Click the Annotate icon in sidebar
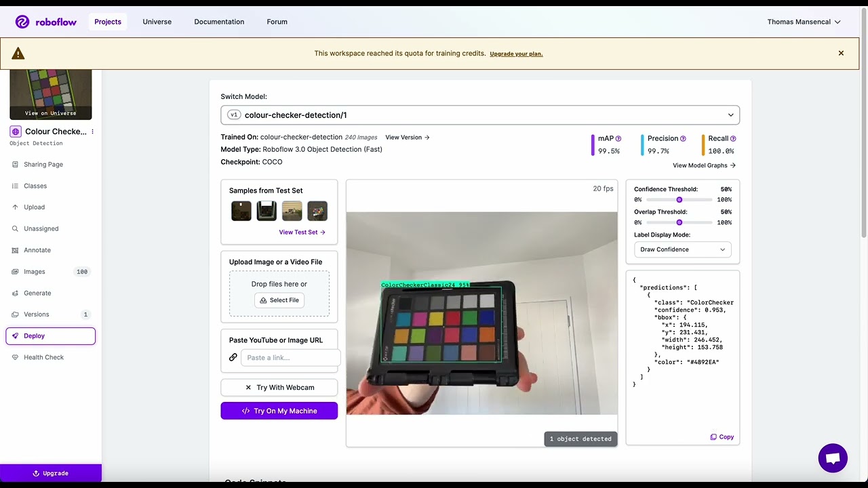Screen dimensions: 868x488 click(x=16, y=250)
